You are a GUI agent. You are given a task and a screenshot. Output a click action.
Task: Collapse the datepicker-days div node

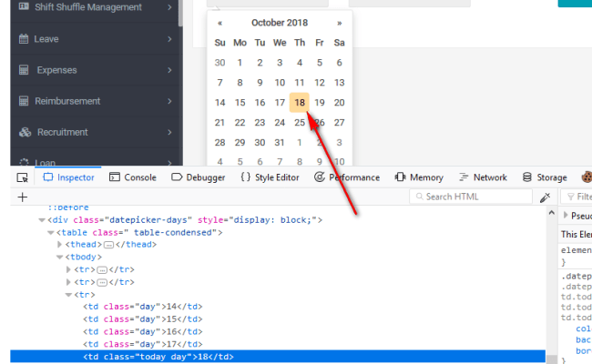coord(42,220)
